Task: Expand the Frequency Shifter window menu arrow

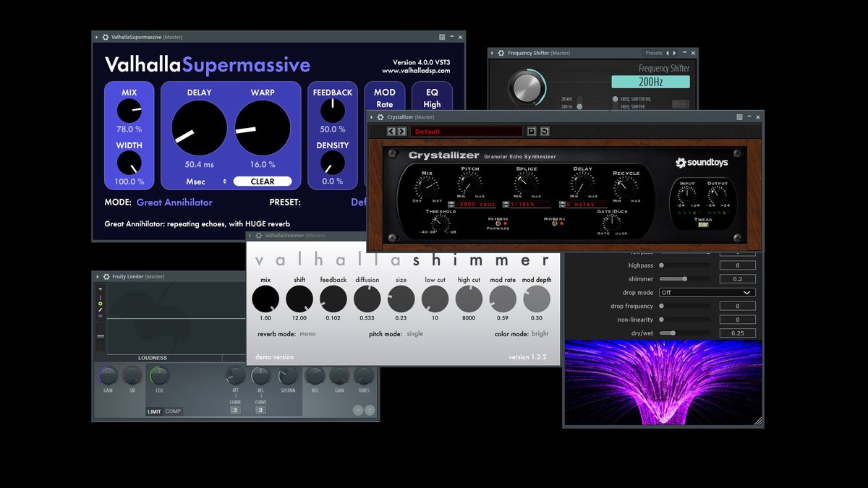Action: pyautogui.click(x=493, y=53)
